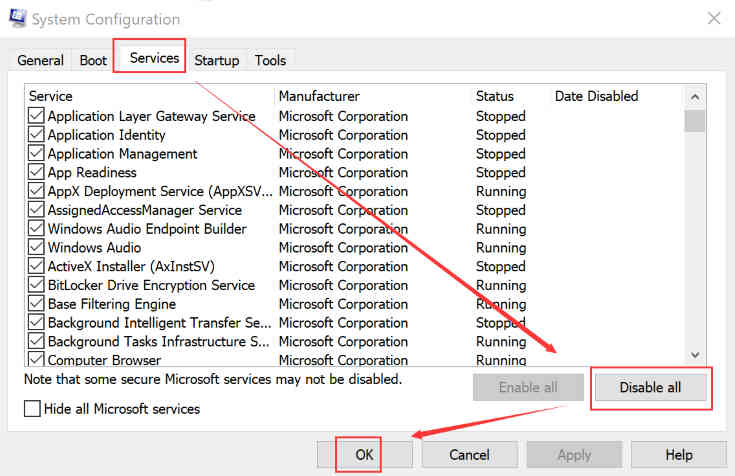Go to the Tools tab
The width and height of the screenshot is (735, 476).
click(x=270, y=60)
